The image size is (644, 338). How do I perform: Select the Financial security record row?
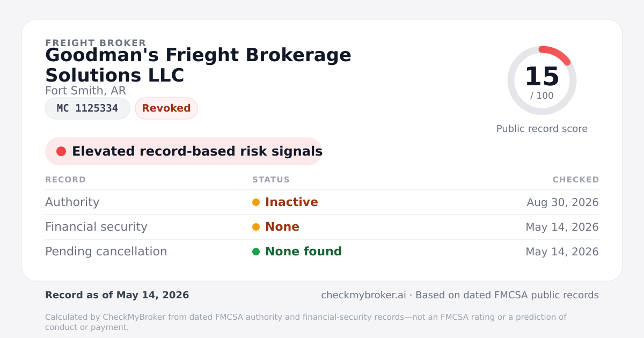click(322, 227)
